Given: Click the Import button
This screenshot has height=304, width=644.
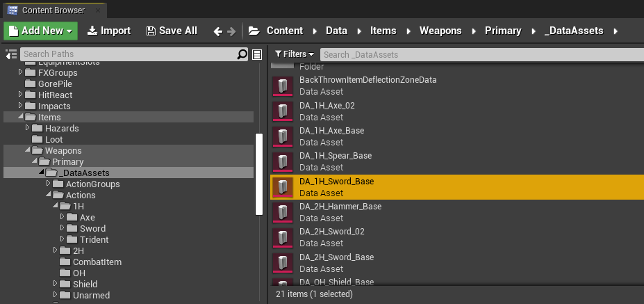Looking at the screenshot, I should click(108, 31).
